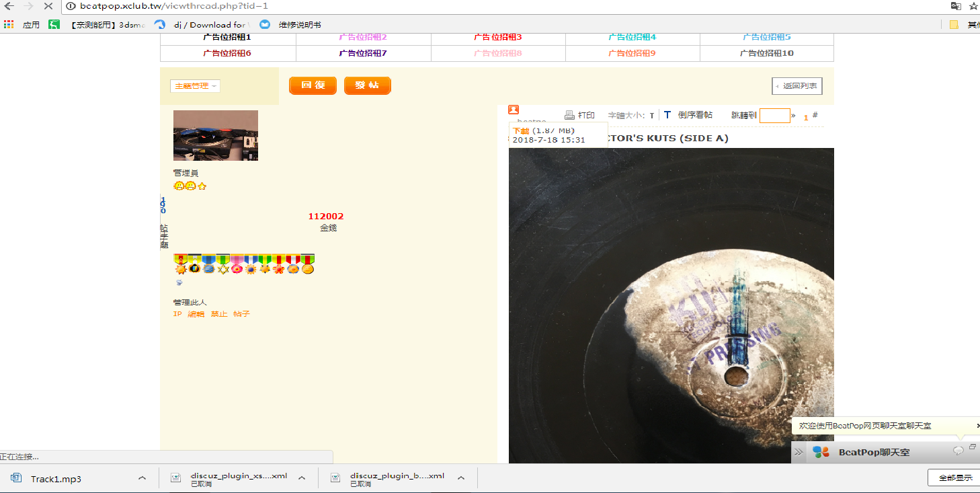Click the 跳轉到 page number input field

[x=774, y=116]
